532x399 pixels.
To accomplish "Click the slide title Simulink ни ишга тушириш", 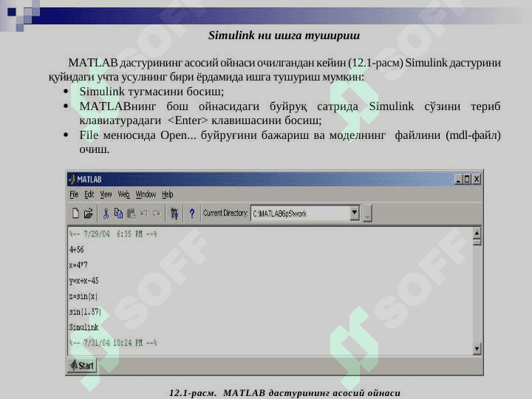I will [x=284, y=35].
